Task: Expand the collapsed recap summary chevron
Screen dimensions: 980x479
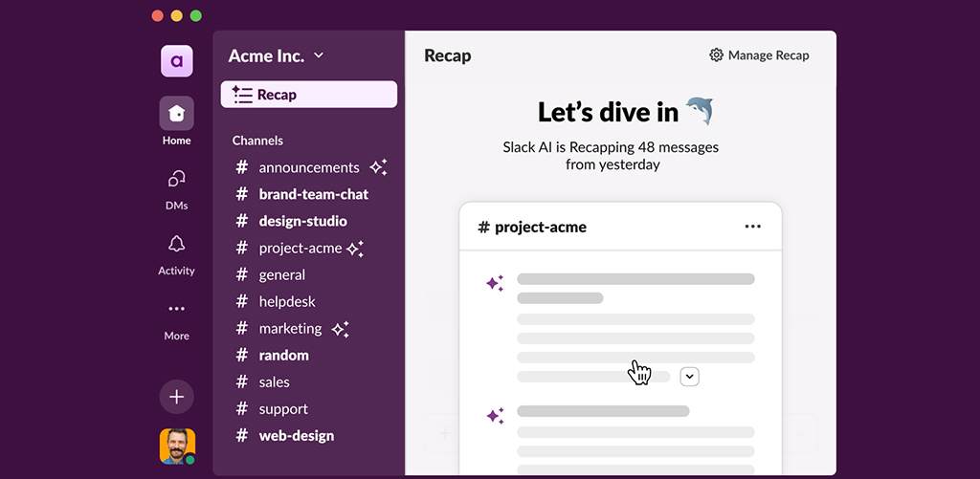Action: [x=689, y=377]
